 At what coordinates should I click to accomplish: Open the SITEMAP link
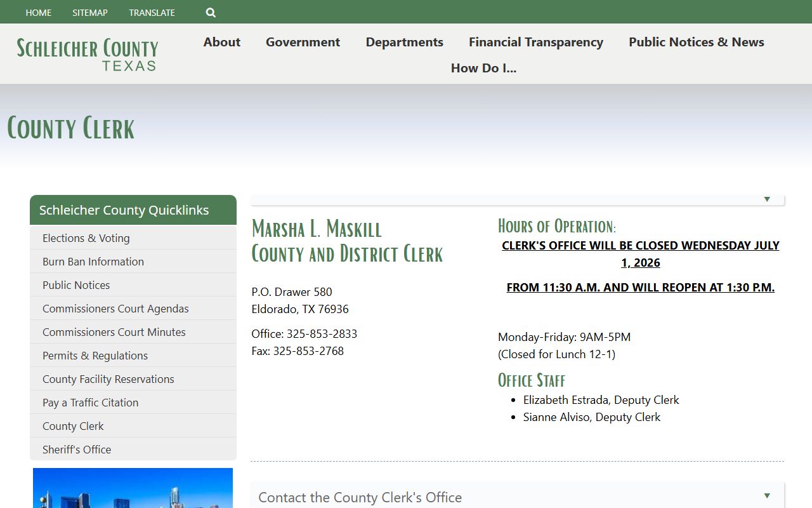click(x=90, y=13)
